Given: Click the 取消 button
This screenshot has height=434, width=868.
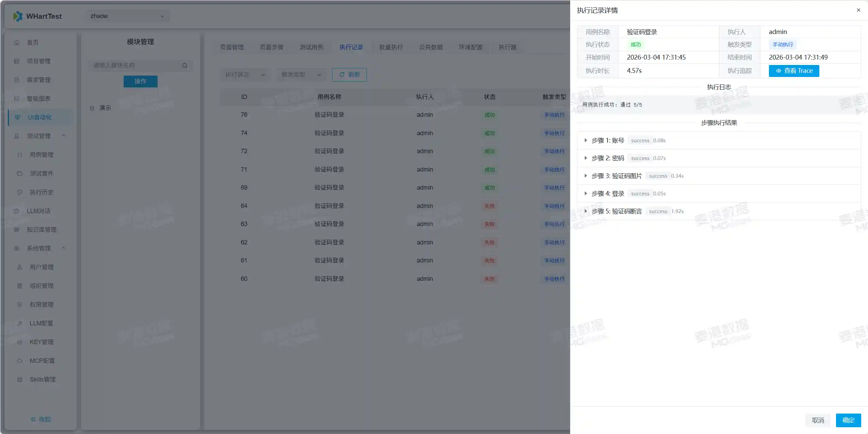Looking at the screenshot, I should pos(818,420).
